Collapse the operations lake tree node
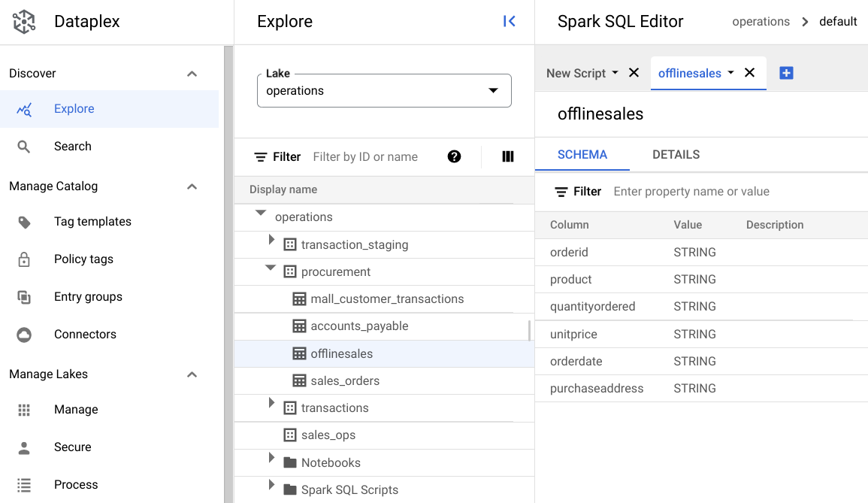The image size is (868, 503). click(261, 213)
